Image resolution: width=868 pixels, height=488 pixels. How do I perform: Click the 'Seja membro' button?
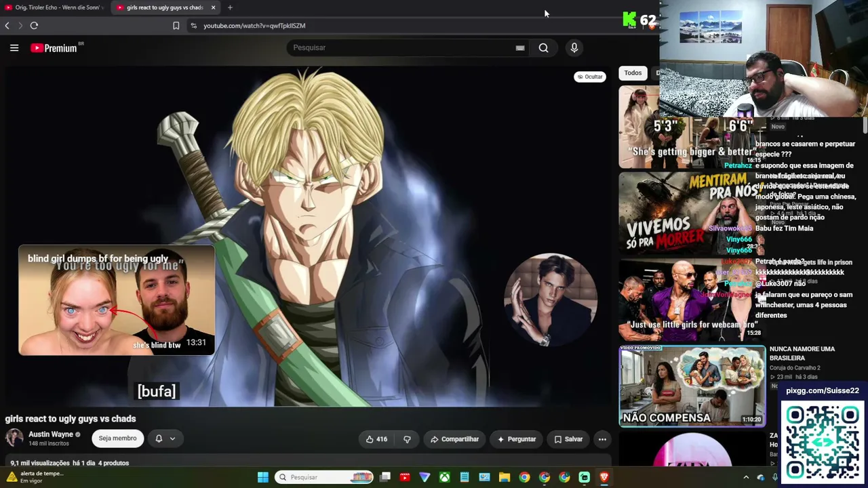[x=117, y=439]
